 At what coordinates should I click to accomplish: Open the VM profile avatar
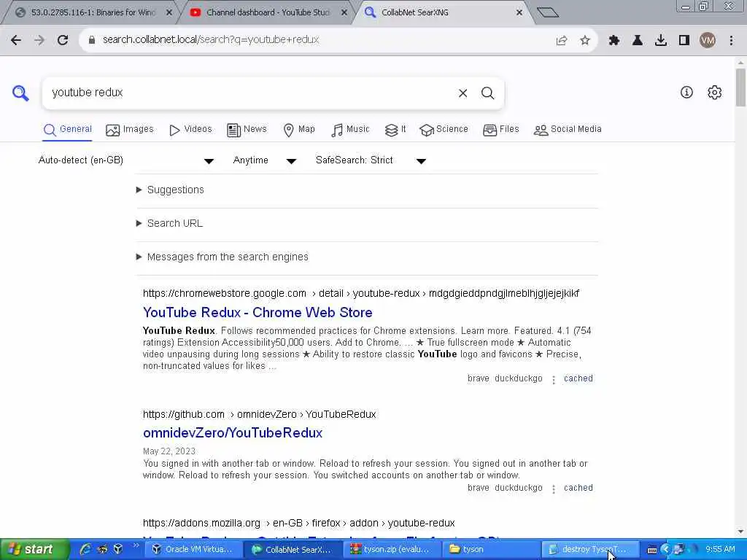(x=708, y=40)
